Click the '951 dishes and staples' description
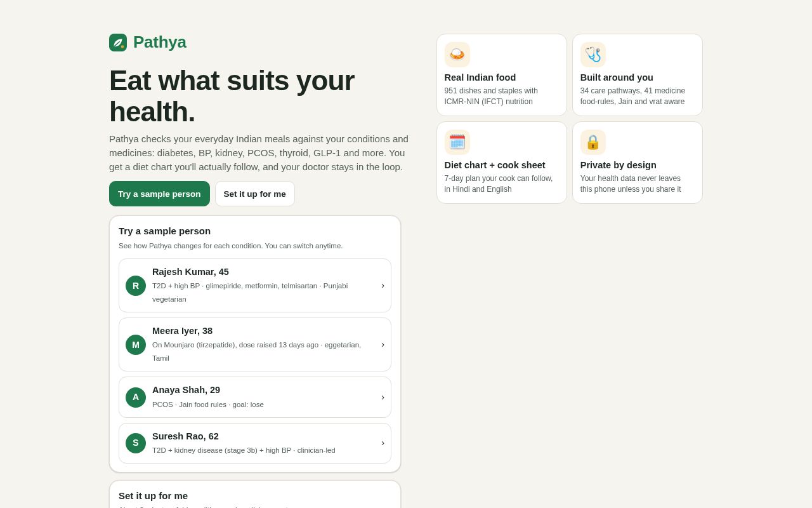This screenshot has height=508, width=812. click(491, 96)
